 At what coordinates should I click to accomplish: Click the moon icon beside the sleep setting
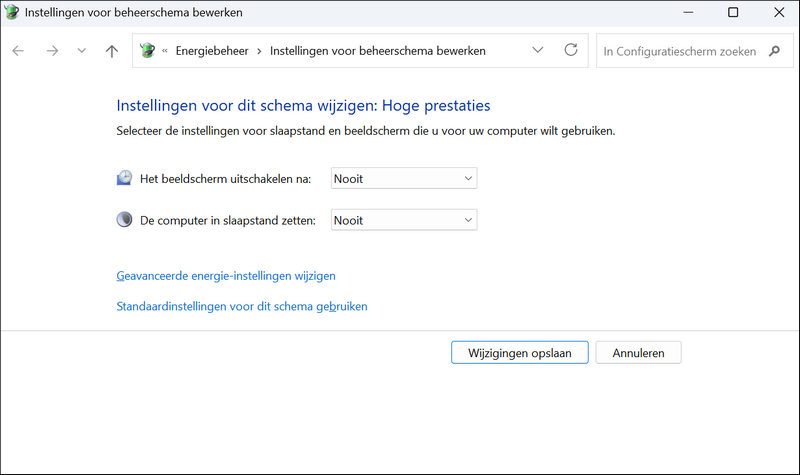[x=124, y=220]
